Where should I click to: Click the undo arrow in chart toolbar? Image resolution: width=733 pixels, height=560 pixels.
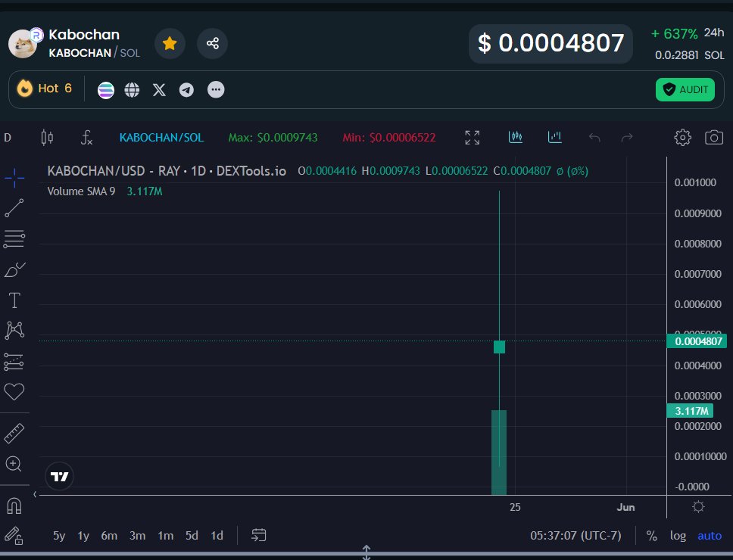coord(594,137)
